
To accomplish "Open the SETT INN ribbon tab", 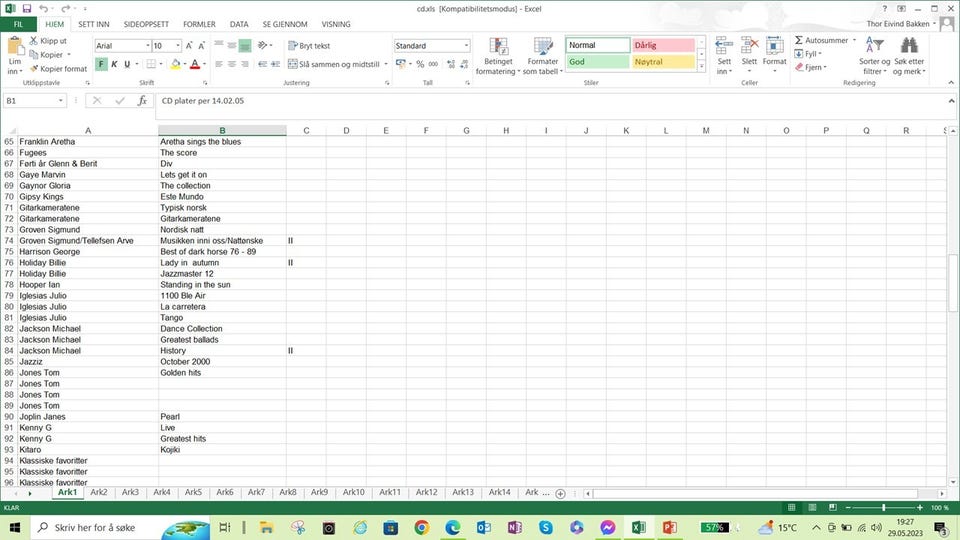I will [94, 24].
